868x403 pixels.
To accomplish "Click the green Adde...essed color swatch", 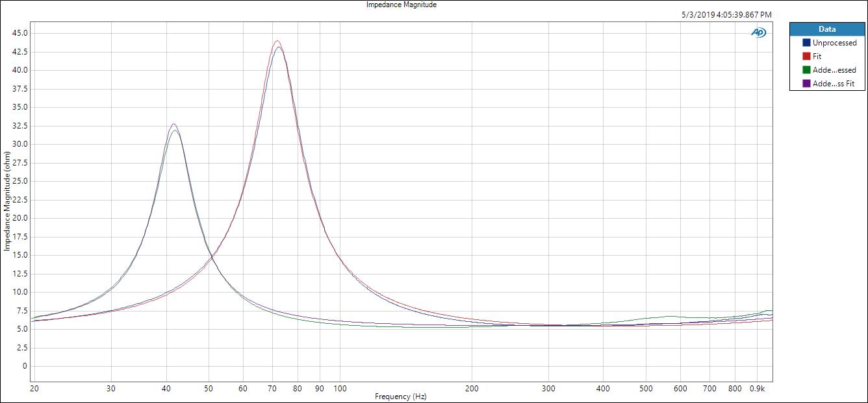I will (807, 70).
